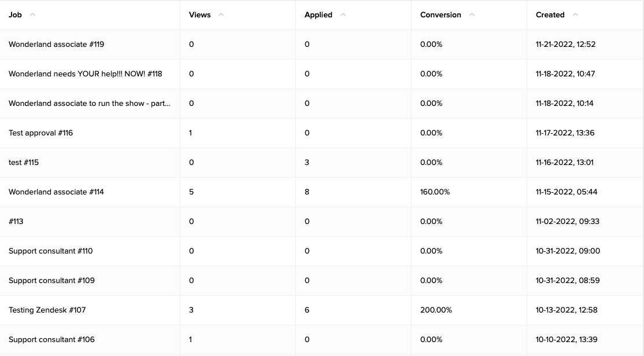
Task: Select the Test approval #116 row
Action: [40, 133]
